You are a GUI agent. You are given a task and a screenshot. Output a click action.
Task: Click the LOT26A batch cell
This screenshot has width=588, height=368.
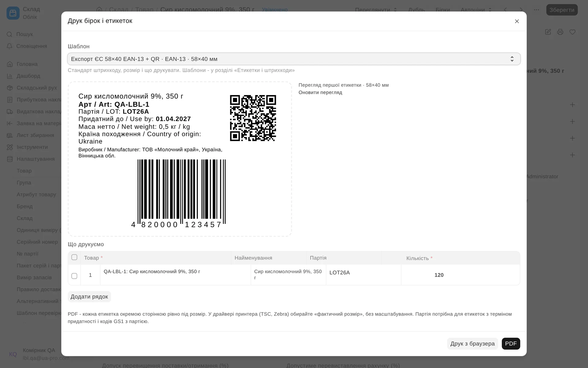(364, 275)
